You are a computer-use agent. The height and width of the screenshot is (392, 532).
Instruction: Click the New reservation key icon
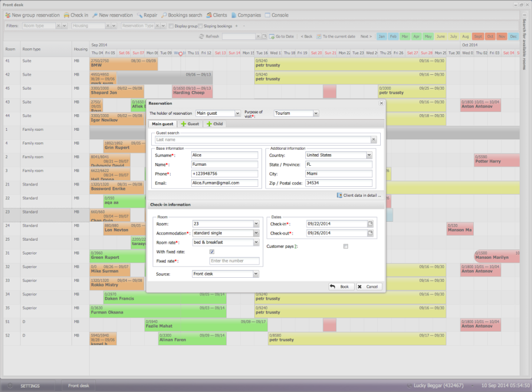[x=95, y=16]
